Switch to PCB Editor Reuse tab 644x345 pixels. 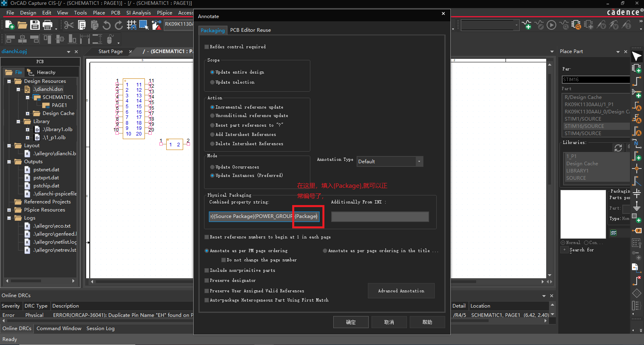[250, 30]
